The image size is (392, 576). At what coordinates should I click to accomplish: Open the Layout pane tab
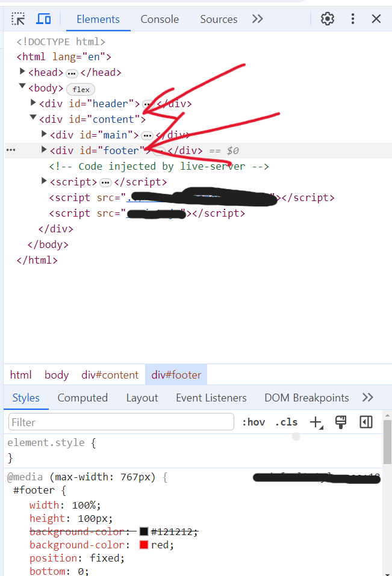pyautogui.click(x=142, y=398)
